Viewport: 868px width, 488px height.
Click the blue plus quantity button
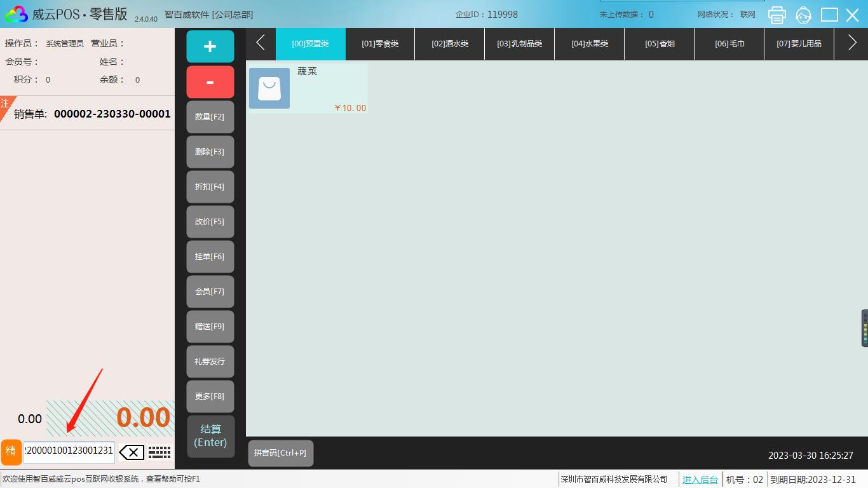pos(210,46)
